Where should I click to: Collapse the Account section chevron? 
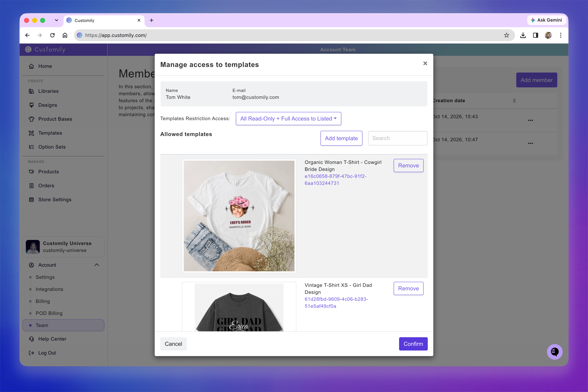pos(97,265)
